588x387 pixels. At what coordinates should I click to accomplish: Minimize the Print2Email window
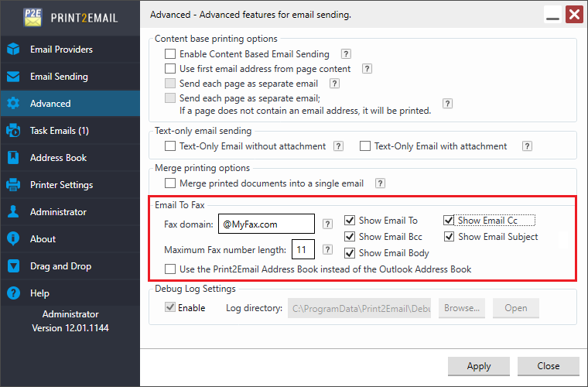[552, 15]
